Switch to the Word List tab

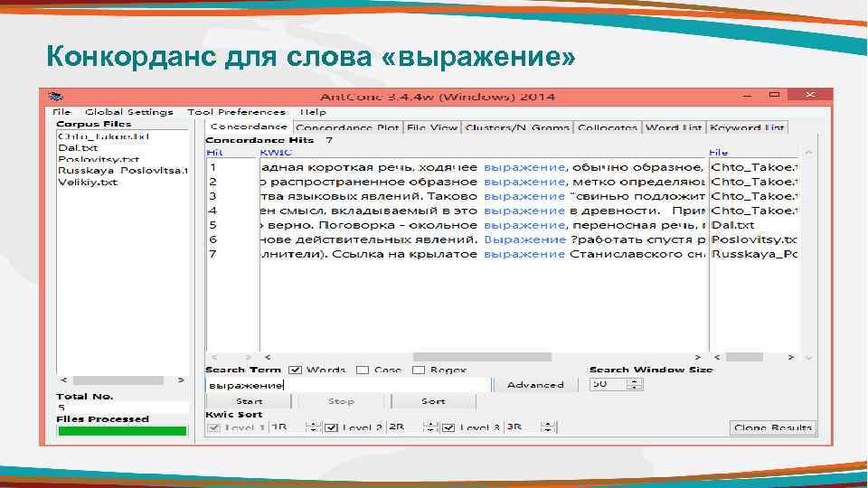pyautogui.click(x=673, y=127)
